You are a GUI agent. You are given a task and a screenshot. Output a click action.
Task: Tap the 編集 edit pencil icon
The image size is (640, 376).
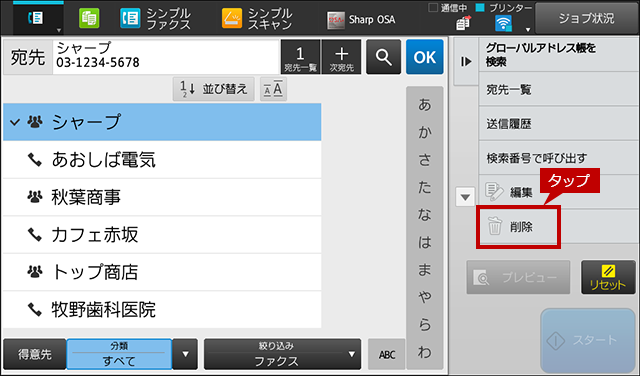[x=494, y=192]
